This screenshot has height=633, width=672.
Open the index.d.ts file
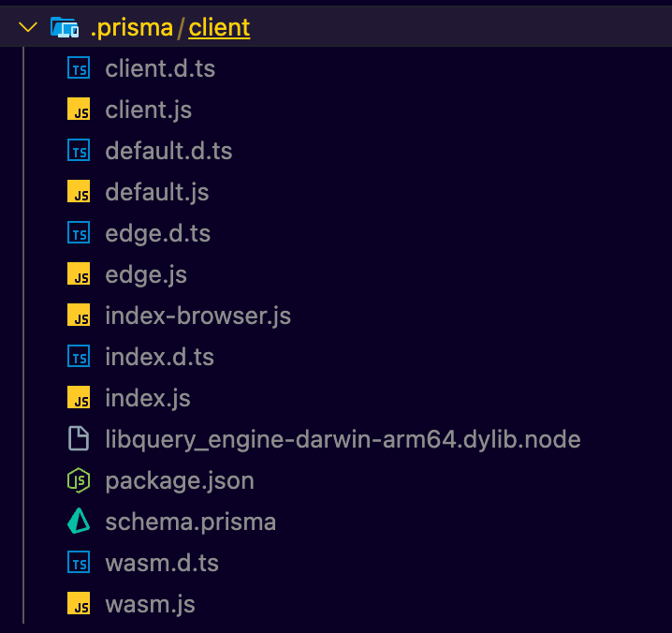tap(159, 357)
